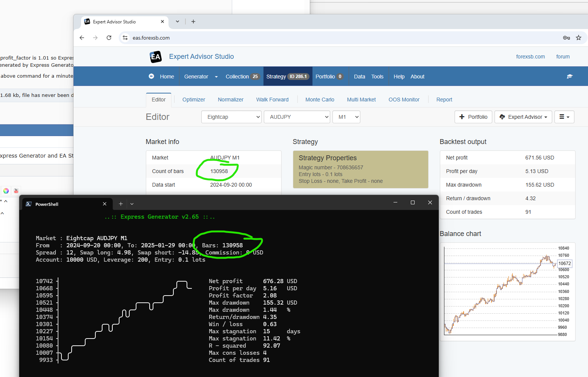
Task: Click the red YouTube icon in left window
Action: 16,191
